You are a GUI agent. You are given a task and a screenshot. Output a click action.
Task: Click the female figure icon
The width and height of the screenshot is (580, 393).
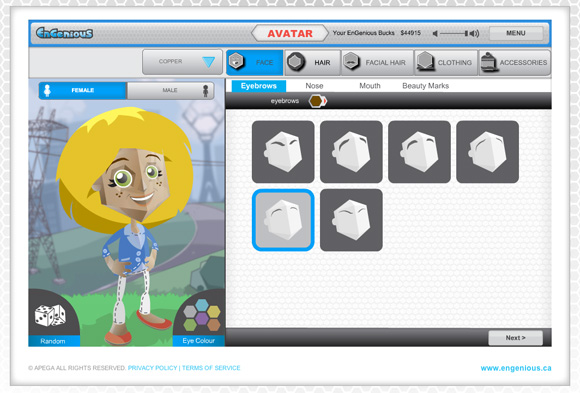(47, 90)
